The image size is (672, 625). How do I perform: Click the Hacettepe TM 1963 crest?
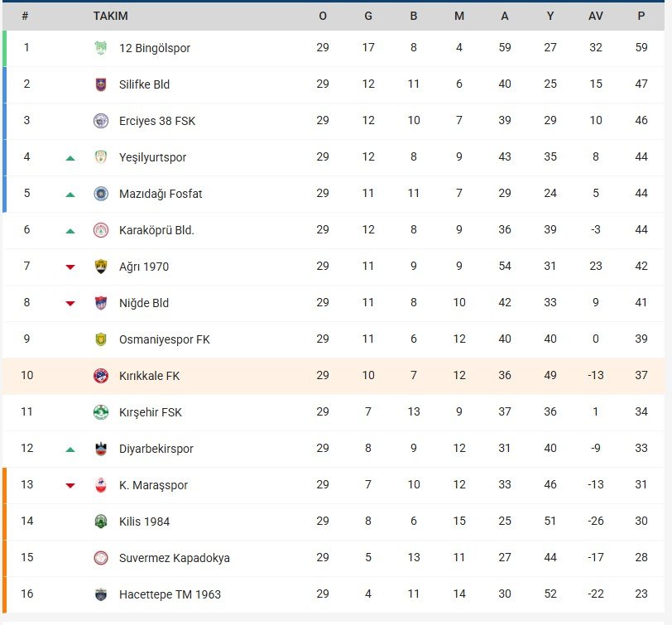101,594
